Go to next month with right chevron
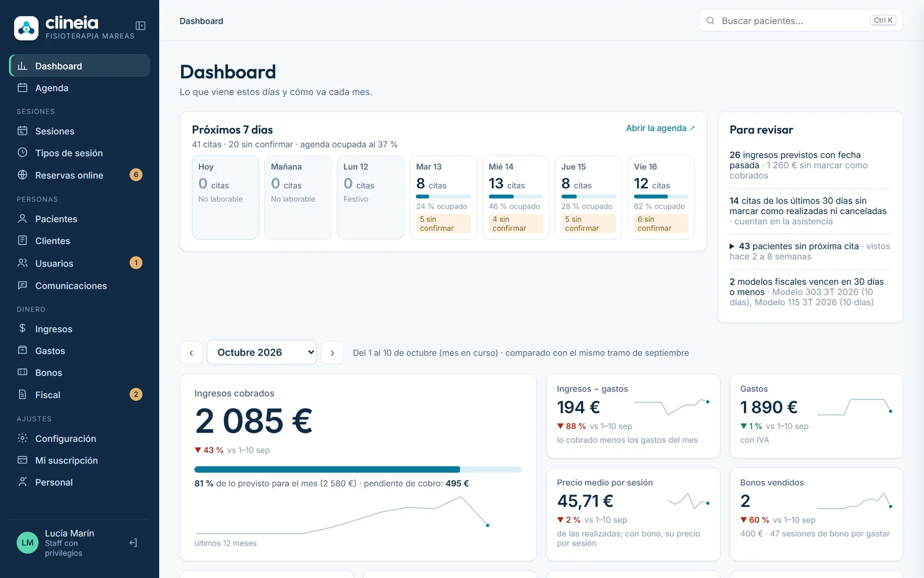Image resolution: width=924 pixels, height=578 pixels. 332,353
